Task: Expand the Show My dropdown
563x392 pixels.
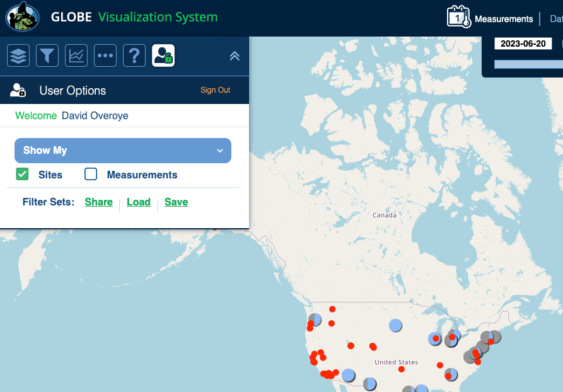Action: (123, 151)
